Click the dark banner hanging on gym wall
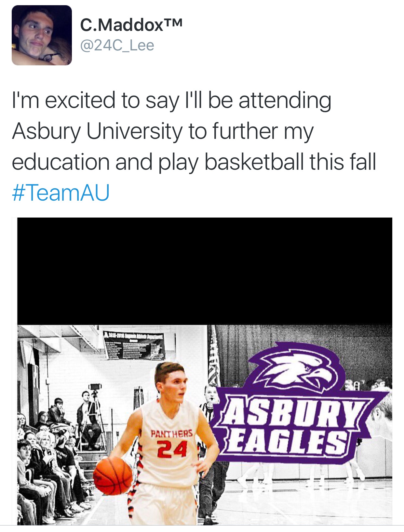Viewport: 404px width, 532px height. click(x=134, y=346)
